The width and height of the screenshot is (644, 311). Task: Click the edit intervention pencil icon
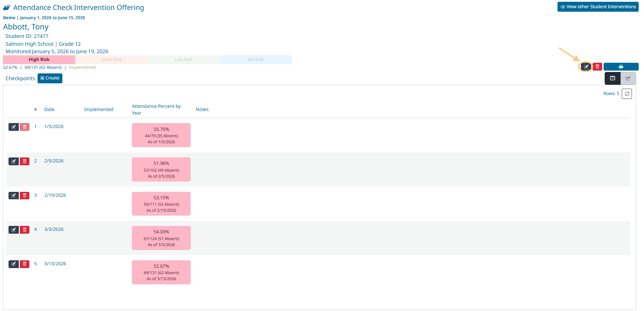[x=586, y=67]
